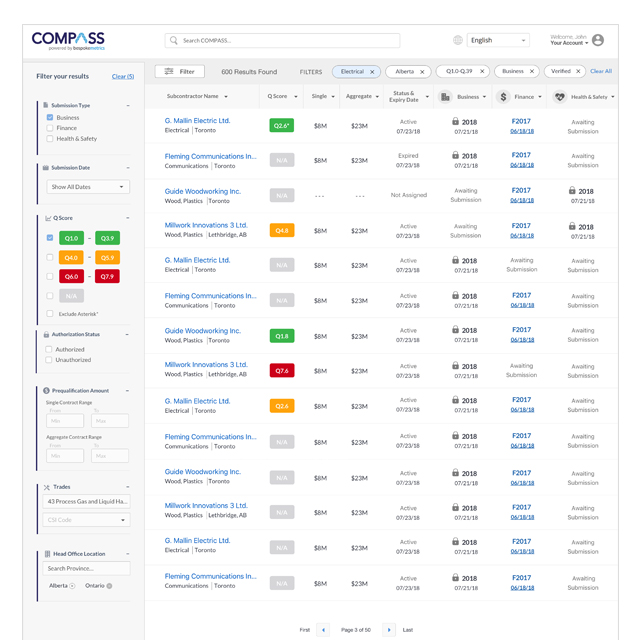Uncheck the Business submission type checkbox
Screen dimensions: 640x640
pyautogui.click(x=50, y=118)
